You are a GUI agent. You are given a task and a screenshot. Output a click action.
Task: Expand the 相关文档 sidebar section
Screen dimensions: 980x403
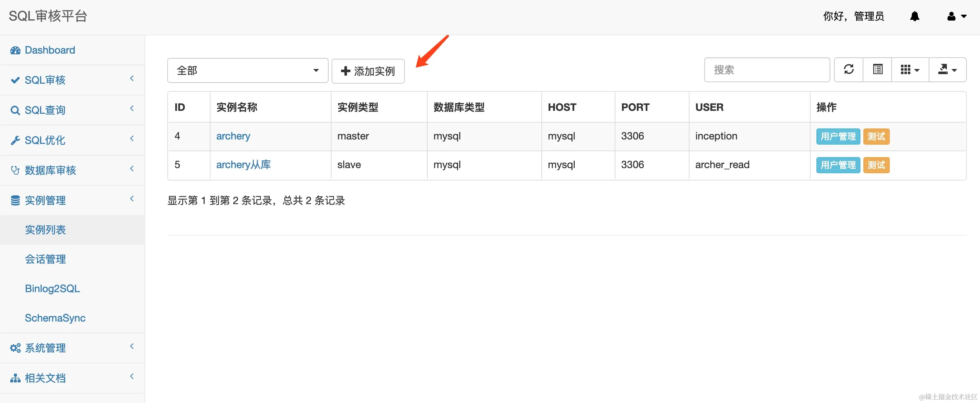point(132,376)
